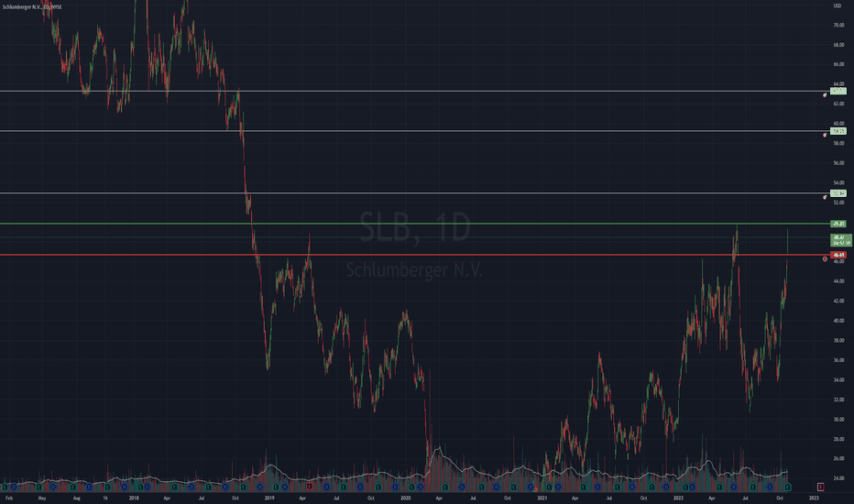The width and height of the screenshot is (854, 504).
Task: Click the alert icon beside the 53 level line
Action: pyautogui.click(x=825, y=197)
